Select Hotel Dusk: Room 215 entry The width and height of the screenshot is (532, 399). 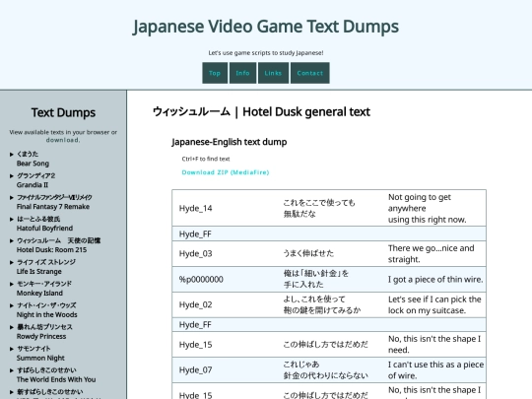[59, 245]
